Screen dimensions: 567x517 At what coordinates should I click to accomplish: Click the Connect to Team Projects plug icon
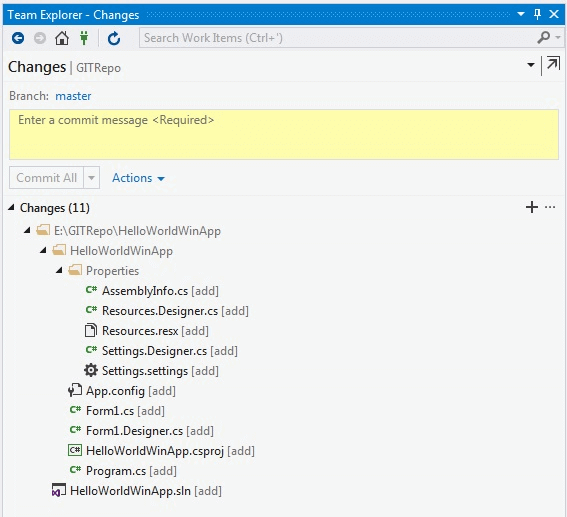(84, 38)
